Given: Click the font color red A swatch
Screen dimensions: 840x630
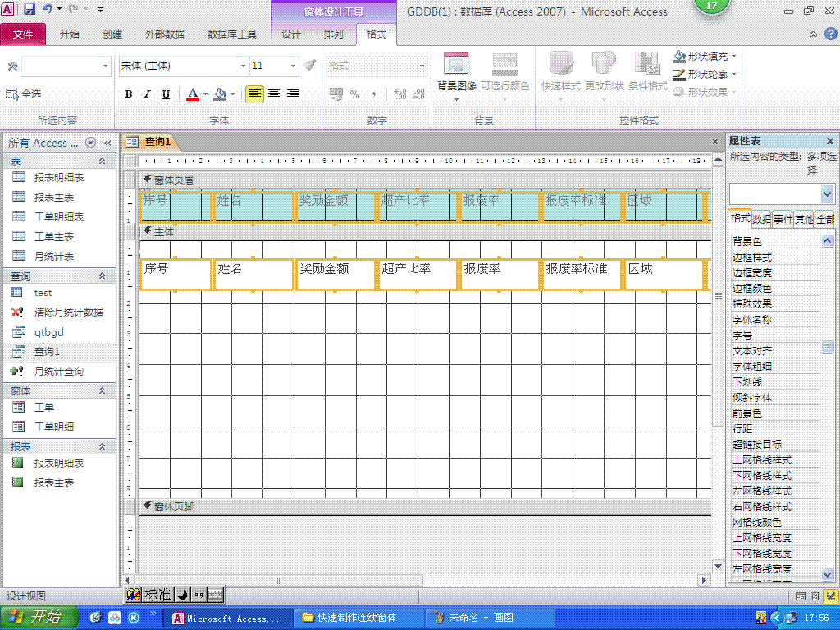Looking at the screenshot, I should [192, 94].
